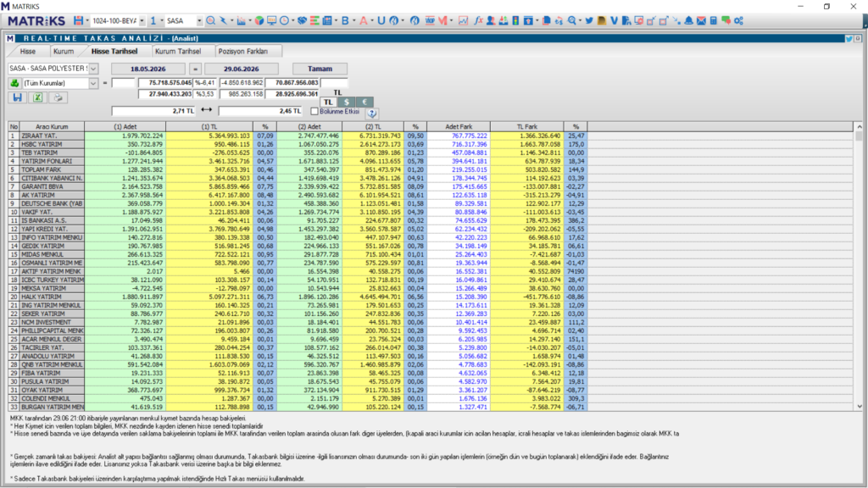
Task: Click the blue U toolbar icon
Action: click(381, 20)
